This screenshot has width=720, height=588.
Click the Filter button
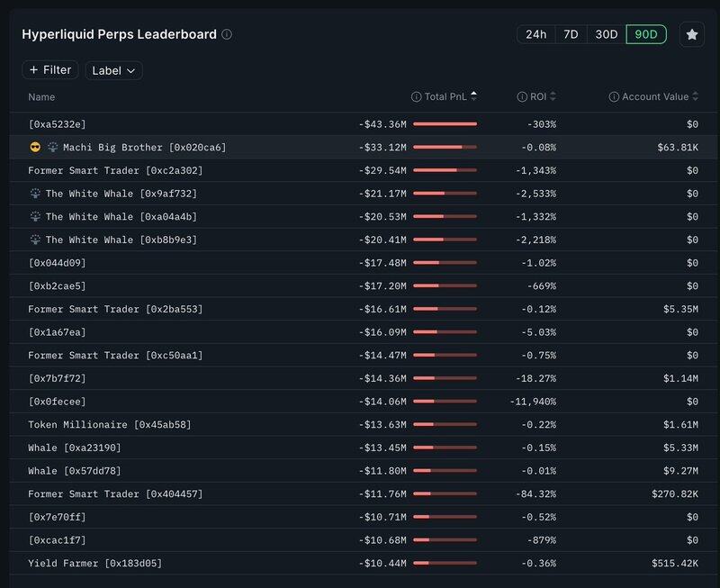[50, 70]
